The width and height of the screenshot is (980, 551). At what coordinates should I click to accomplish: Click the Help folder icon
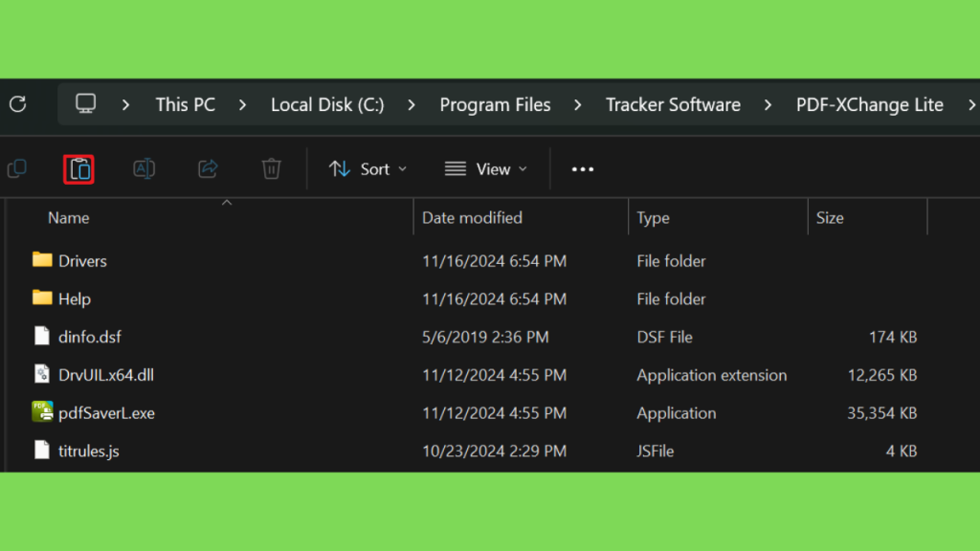(42, 298)
